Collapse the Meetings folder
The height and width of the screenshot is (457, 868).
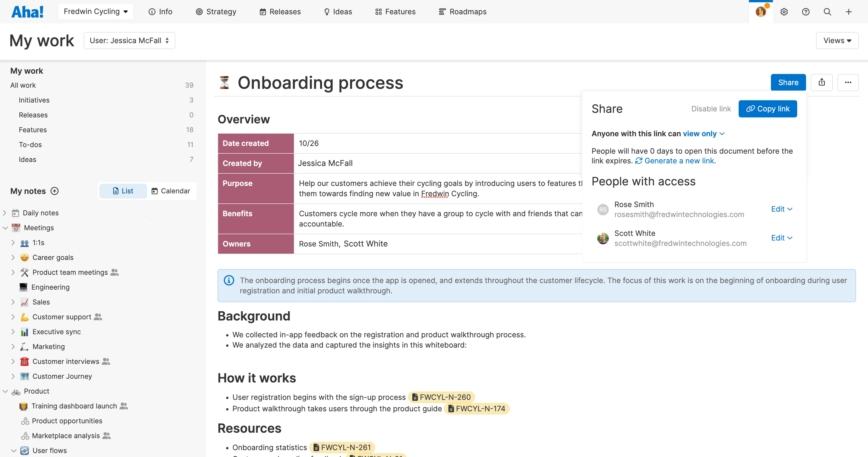[x=5, y=228]
